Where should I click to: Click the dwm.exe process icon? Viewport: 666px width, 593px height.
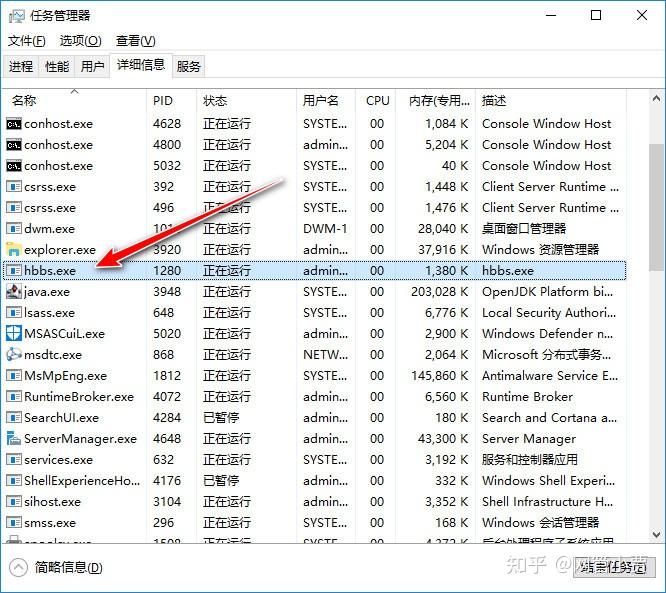[14, 229]
